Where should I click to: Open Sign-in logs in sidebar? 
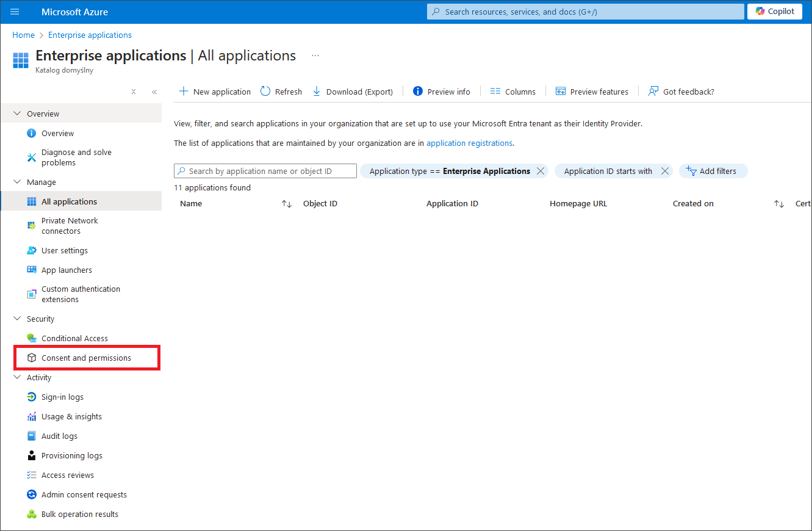pos(62,397)
